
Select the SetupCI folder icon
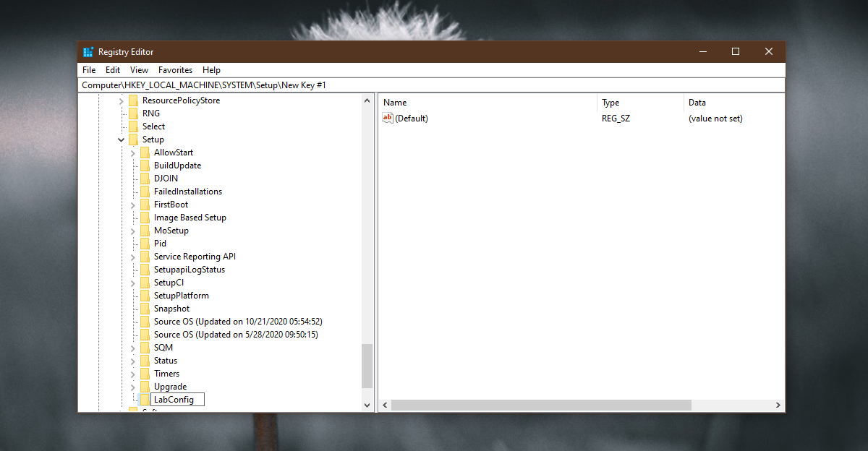click(145, 283)
